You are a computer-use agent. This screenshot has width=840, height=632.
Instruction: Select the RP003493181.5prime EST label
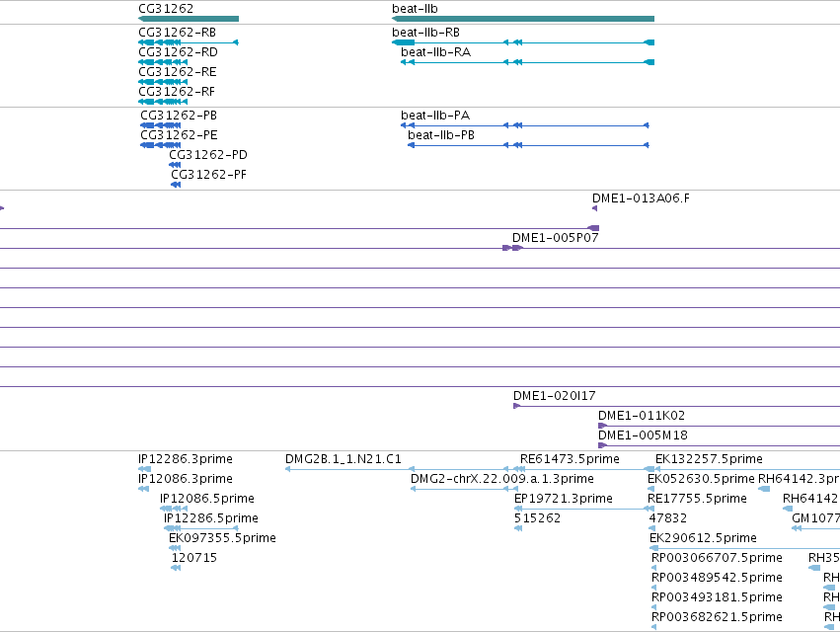[x=717, y=597]
